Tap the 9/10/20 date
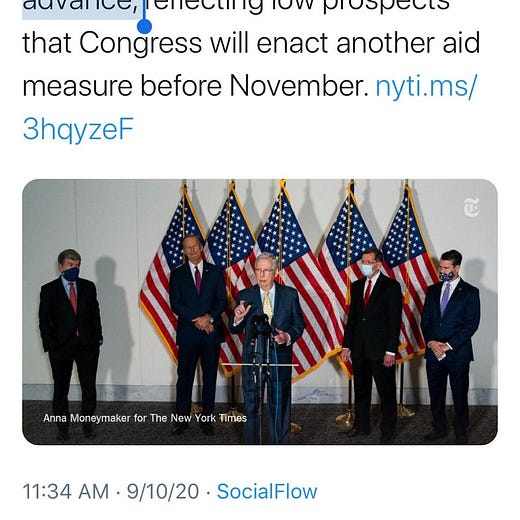520x520 pixels. pyautogui.click(x=163, y=491)
